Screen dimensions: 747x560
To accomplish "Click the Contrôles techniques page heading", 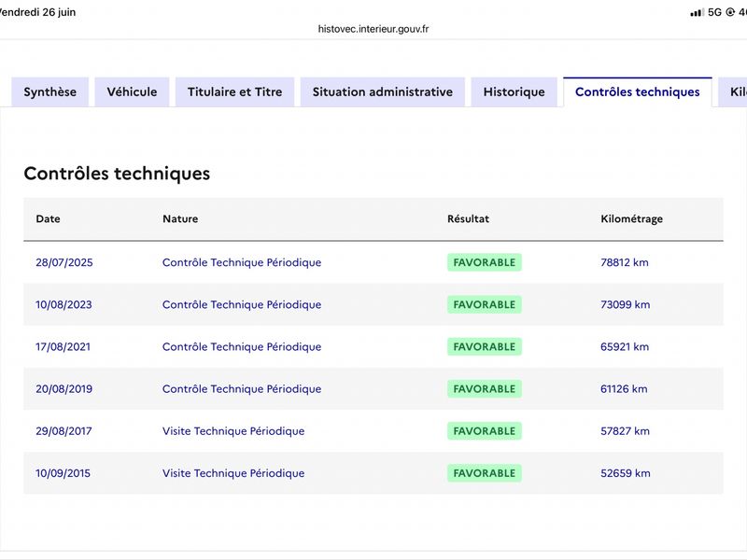I will pos(117,174).
